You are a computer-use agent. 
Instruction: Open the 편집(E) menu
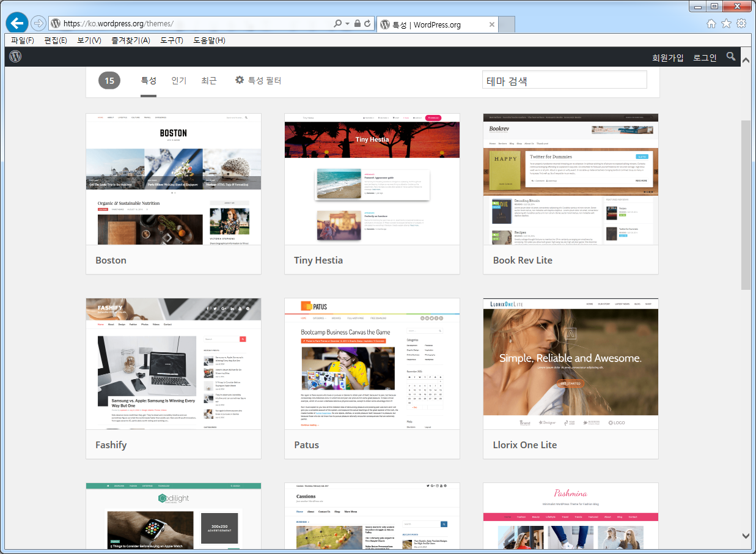click(56, 40)
